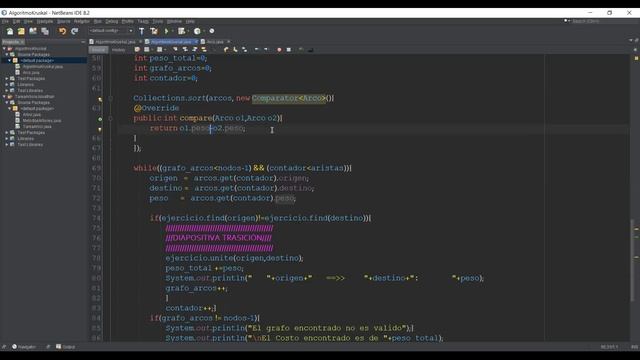
Task: Expand Libraries under AlgoritmoKruskal
Action: (7, 84)
